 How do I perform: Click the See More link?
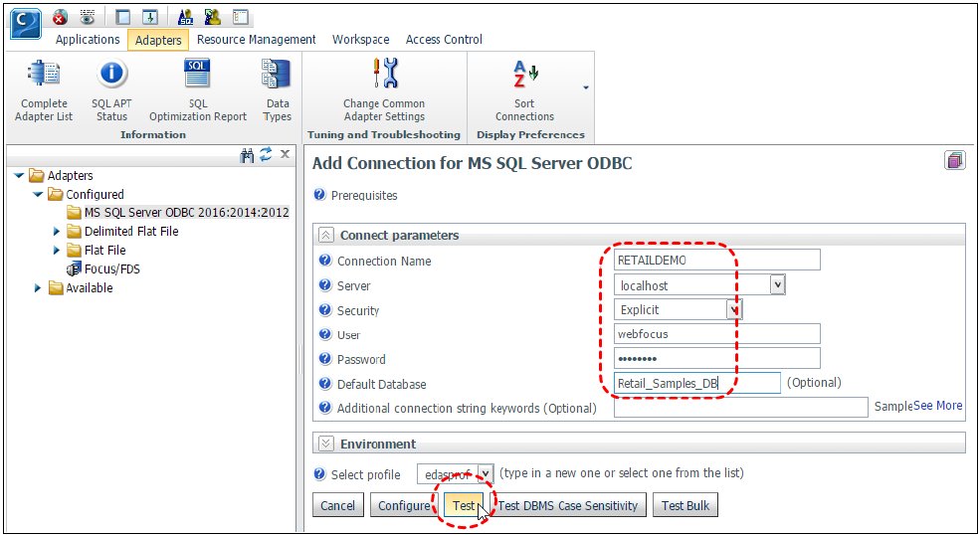point(937,406)
